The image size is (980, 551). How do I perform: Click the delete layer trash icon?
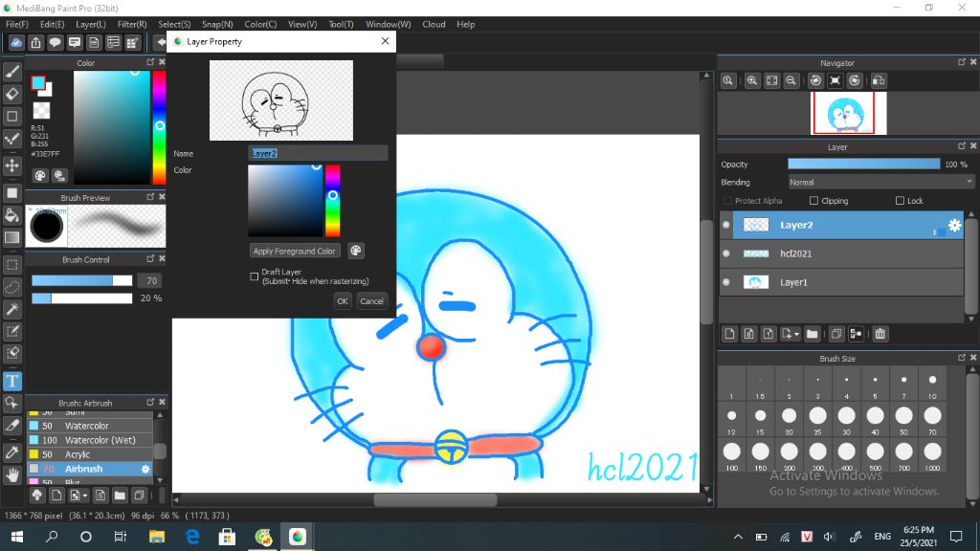click(x=880, y=334)
